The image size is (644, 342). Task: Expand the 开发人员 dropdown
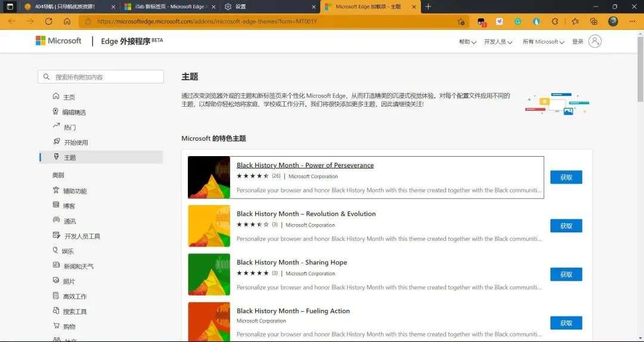(498, 42)
